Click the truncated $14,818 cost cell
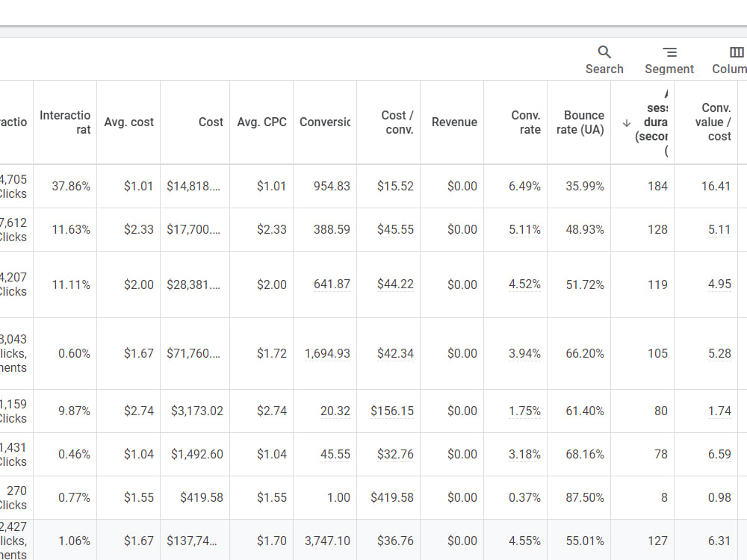The image size is (747, 560). pyautogui.click(x=193, y=186)
